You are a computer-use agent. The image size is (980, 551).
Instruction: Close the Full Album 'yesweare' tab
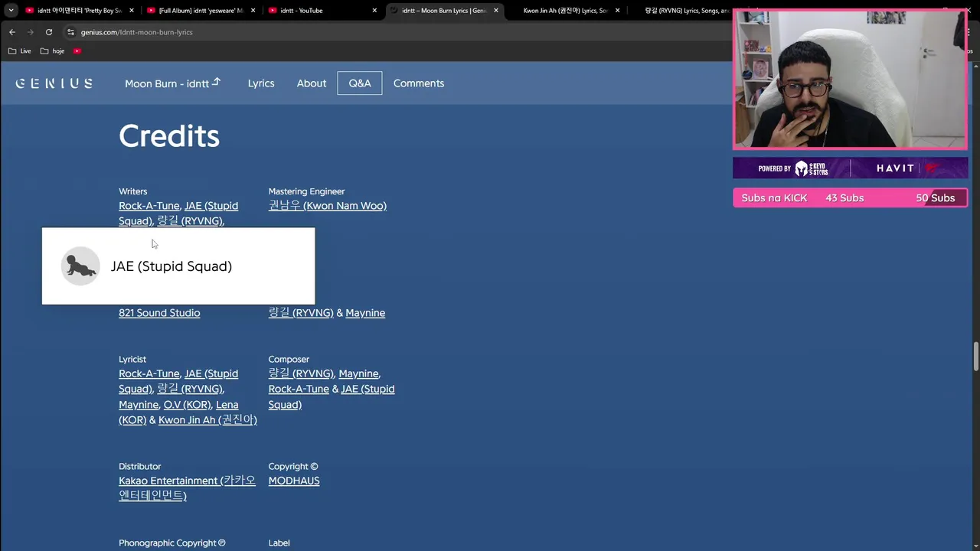253,11
